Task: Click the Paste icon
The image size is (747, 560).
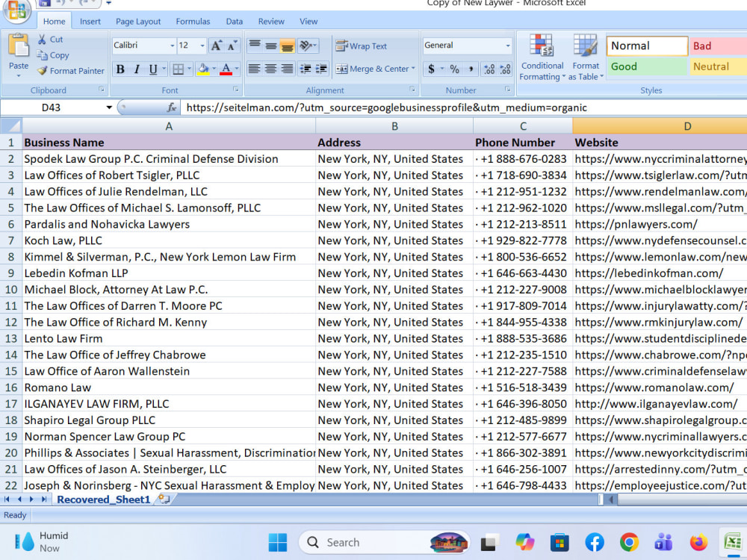Action: [18, 46]
